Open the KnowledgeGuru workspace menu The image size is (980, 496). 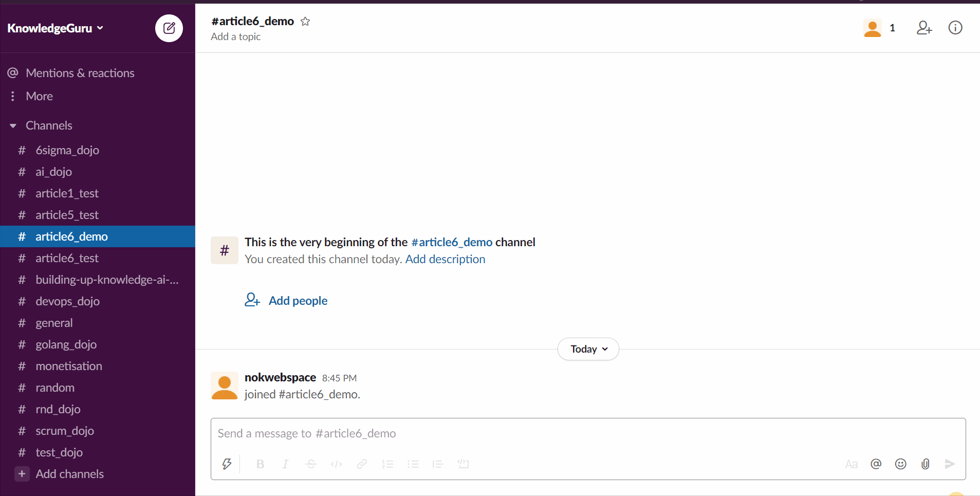[x=55, y=28]
